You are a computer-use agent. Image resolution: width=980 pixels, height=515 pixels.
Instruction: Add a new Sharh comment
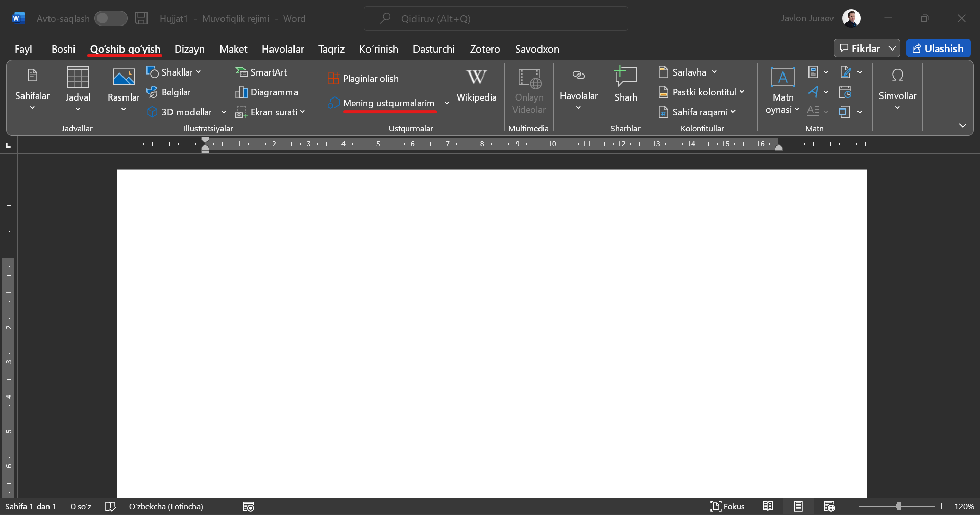click(625, 84)
